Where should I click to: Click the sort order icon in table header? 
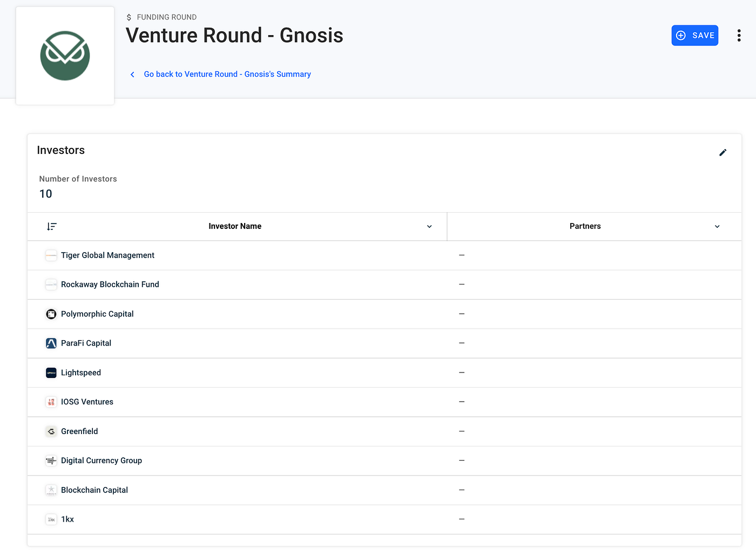coord(52,226)
